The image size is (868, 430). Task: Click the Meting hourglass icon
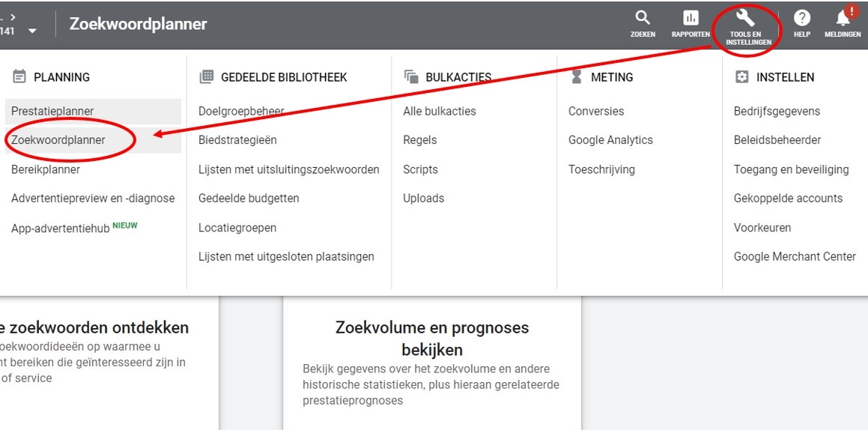576,77
